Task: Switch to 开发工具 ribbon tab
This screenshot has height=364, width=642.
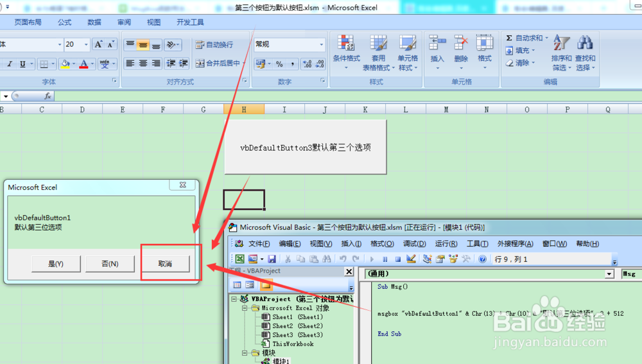Action: pyautogui.click(x=190, y=22)
